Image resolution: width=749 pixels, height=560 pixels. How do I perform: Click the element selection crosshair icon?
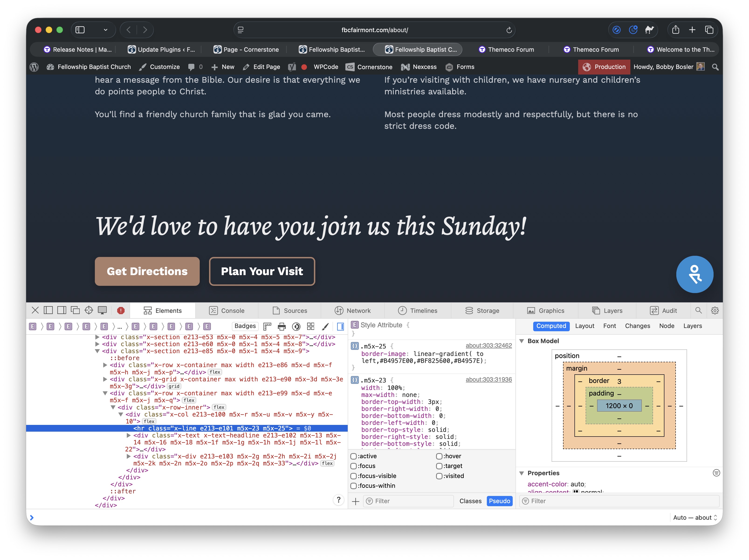coord(89,310)
